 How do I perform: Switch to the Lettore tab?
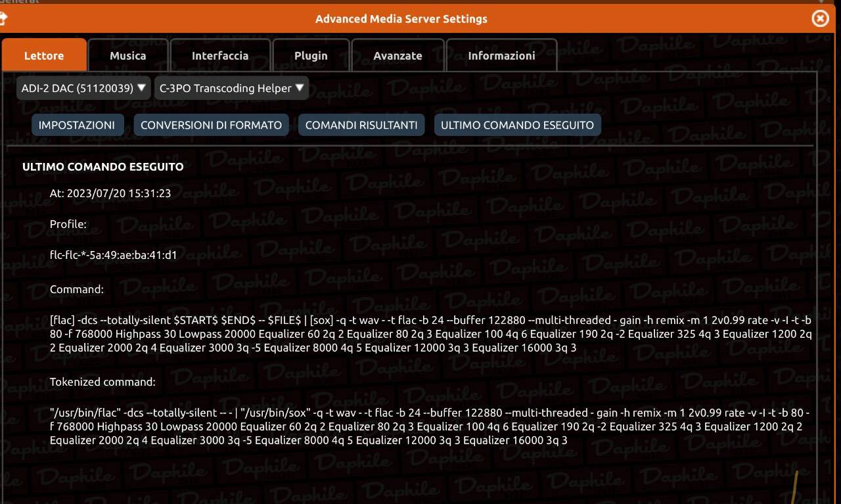[x=44, y=55]
